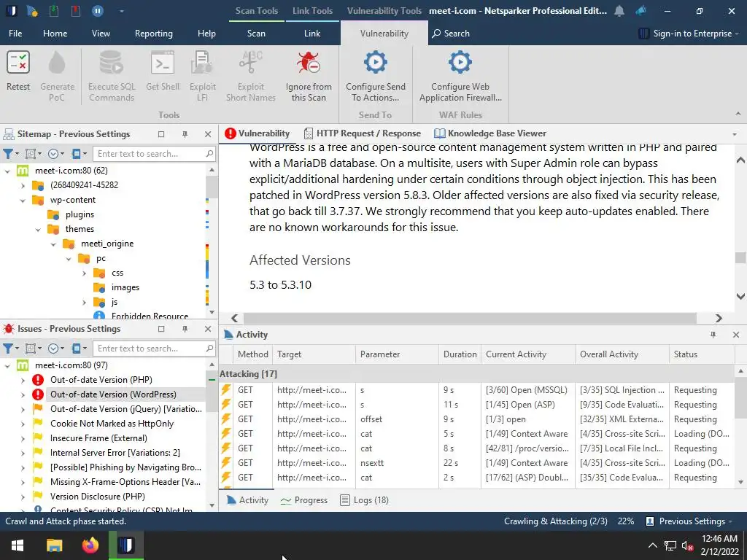747x560 pixels.
Task: Open Configure Web Application Firewall
Action: [460, 76]
